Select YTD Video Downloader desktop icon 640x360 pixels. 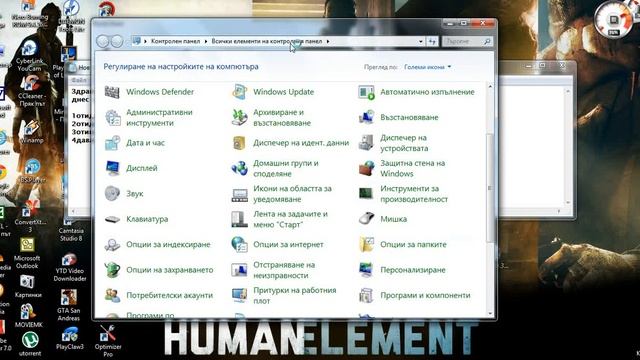click(x=69, y=267)
